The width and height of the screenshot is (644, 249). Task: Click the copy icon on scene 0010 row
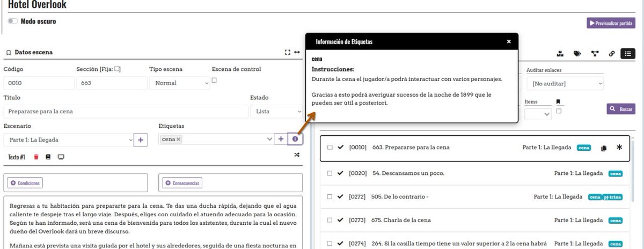tap(604, 148)
